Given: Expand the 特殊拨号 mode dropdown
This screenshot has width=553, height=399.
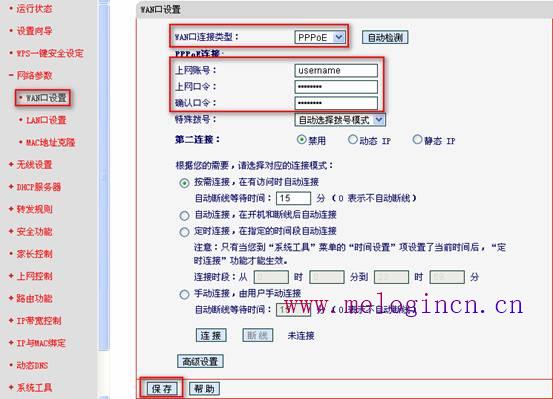Looking at the screenshot, I should point(340,120).
